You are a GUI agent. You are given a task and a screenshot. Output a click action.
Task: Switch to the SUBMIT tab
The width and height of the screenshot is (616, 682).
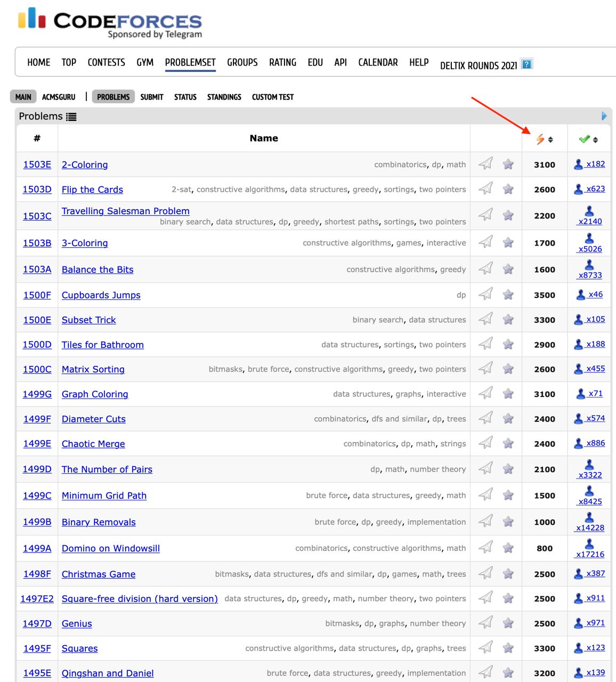152,97
